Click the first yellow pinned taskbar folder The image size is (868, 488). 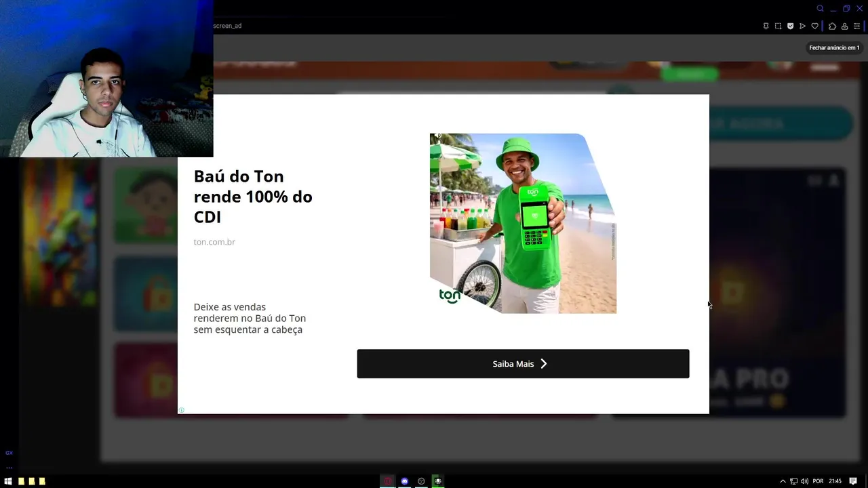pos(21,481)
